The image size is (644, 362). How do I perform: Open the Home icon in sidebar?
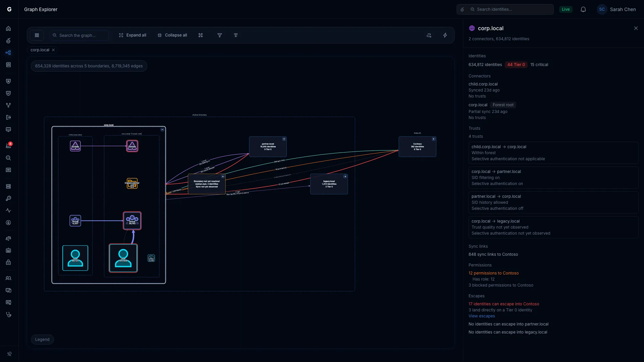[8, 28]
